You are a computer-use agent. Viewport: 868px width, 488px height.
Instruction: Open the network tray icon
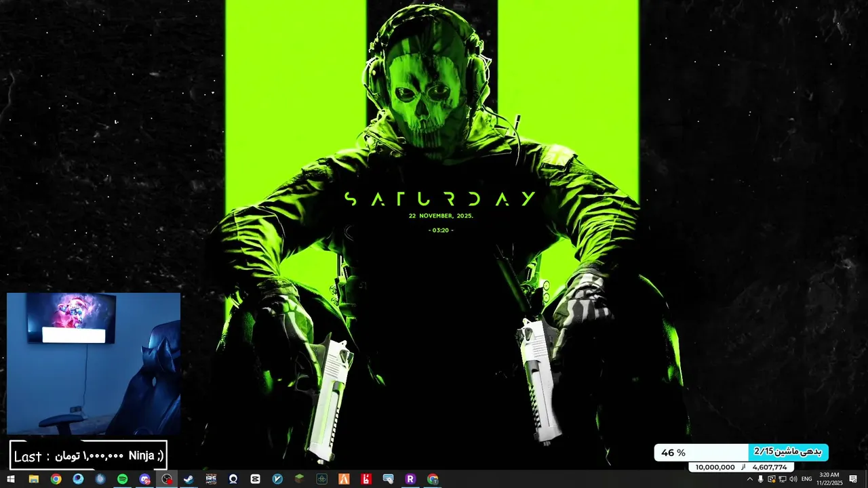(x=783, y=479)
